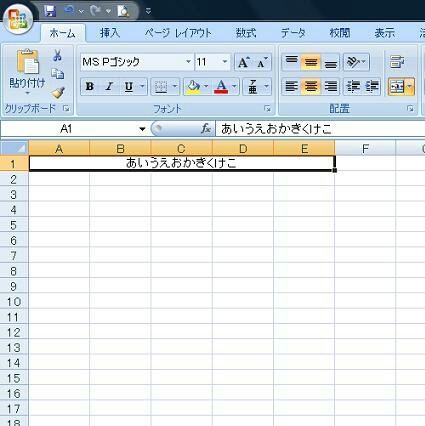Click the formula bar text あいうえおかきくけこ
Screen dimensions: 425x426
276,129
